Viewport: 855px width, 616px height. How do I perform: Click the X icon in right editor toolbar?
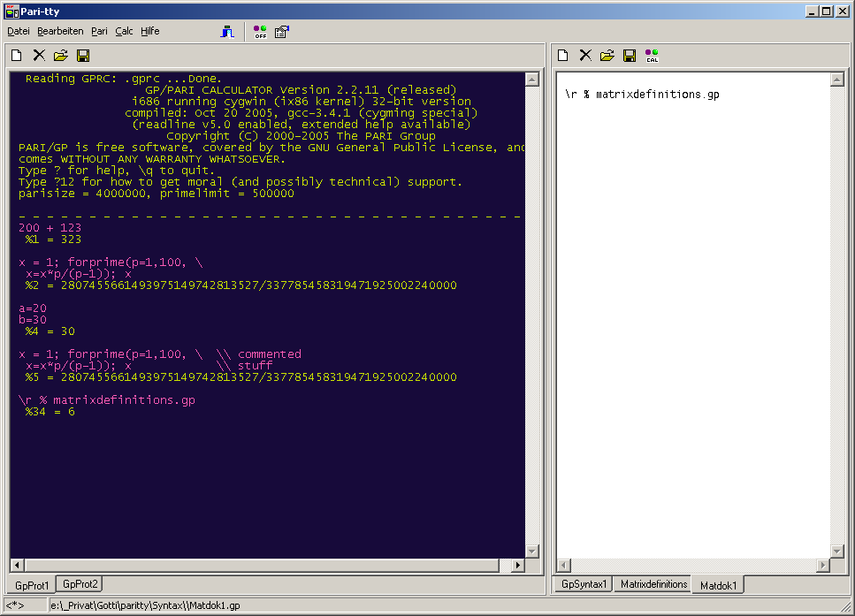[x=584, y=56]
